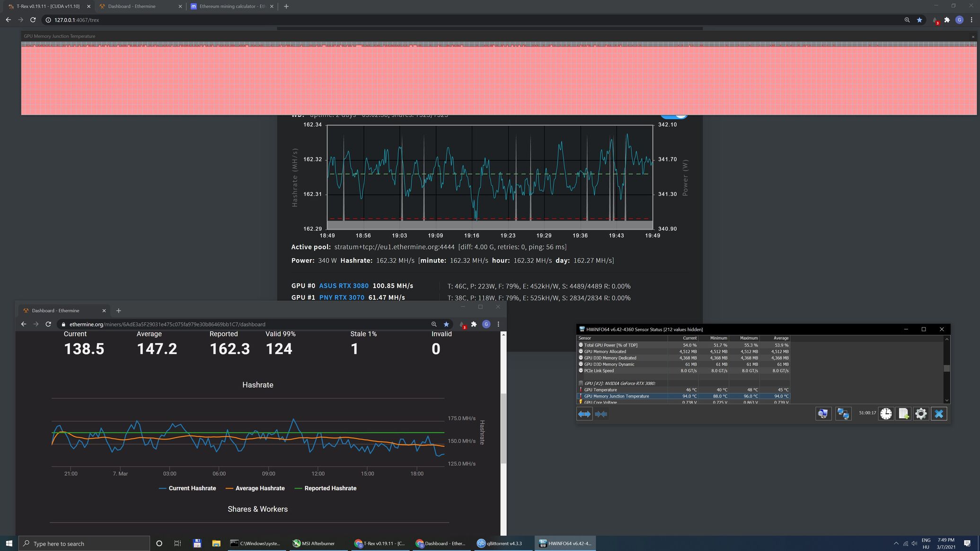The image size is (980, 551).
Task: Click ASUS RTX 3080 GPU link
Action: [x=344, y=286]
